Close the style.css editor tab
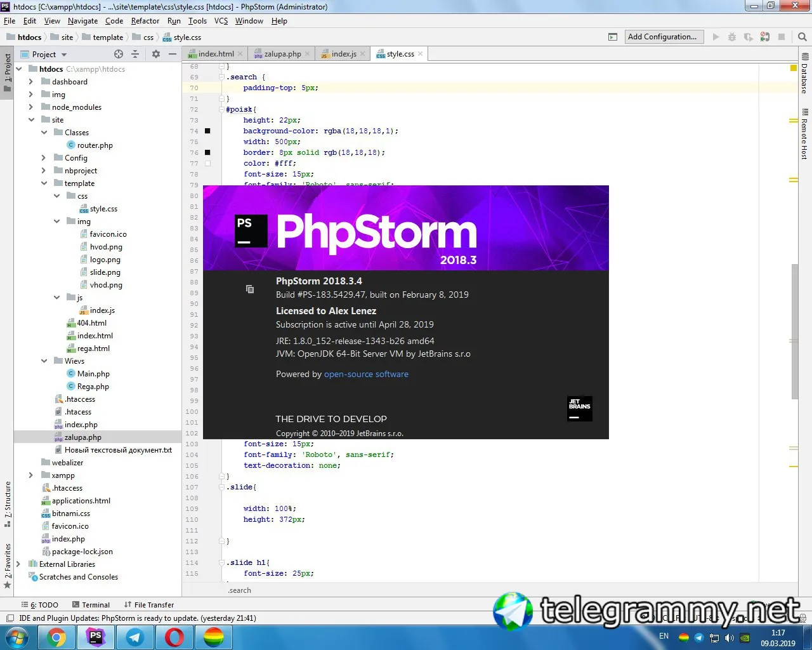Viewport: 812px width, 650px height. tap(420, 54)
